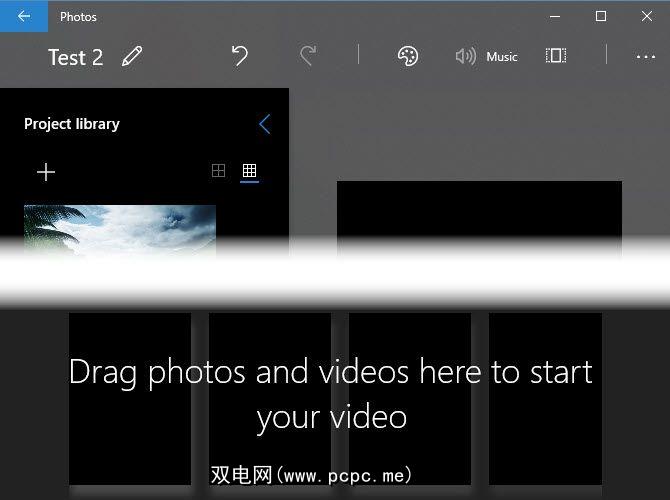
Task: Undo the last action
Action: click(x=240, y=56)
